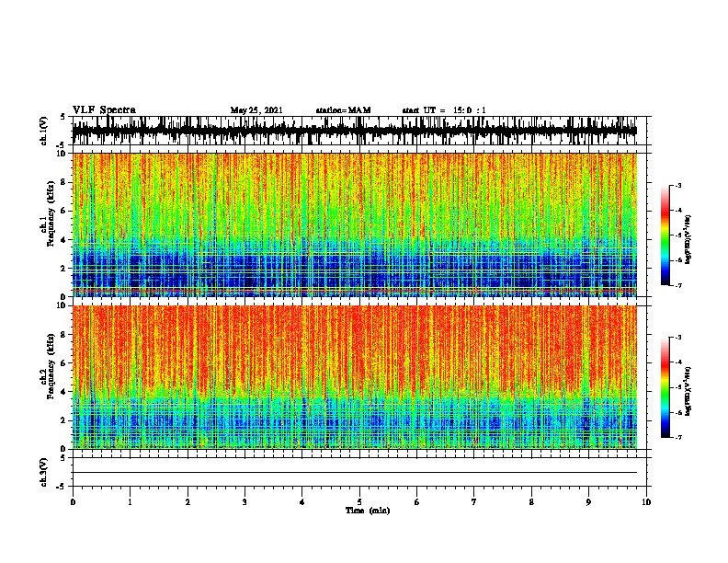Click the ch.1 spectrogram color scale bar

click(x=665, y=236)
